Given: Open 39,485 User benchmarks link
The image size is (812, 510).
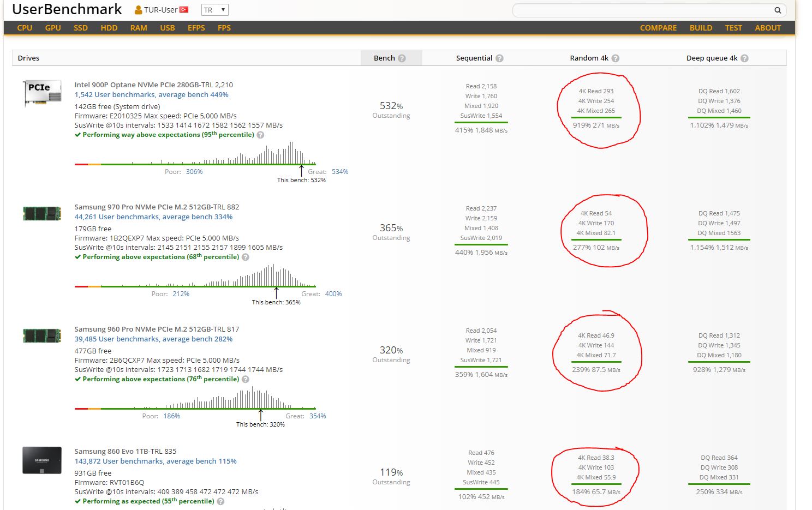Looking at the screenshot, I should pos(153,339).
